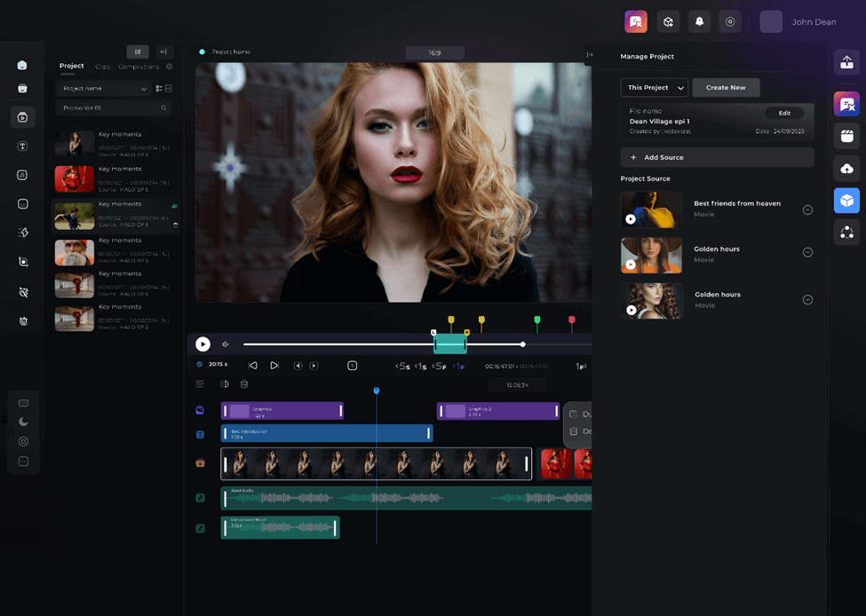Screen dimensions: 866x616
Task: Select the clapperboard icon in right sidebar
Action: (846, 136)
